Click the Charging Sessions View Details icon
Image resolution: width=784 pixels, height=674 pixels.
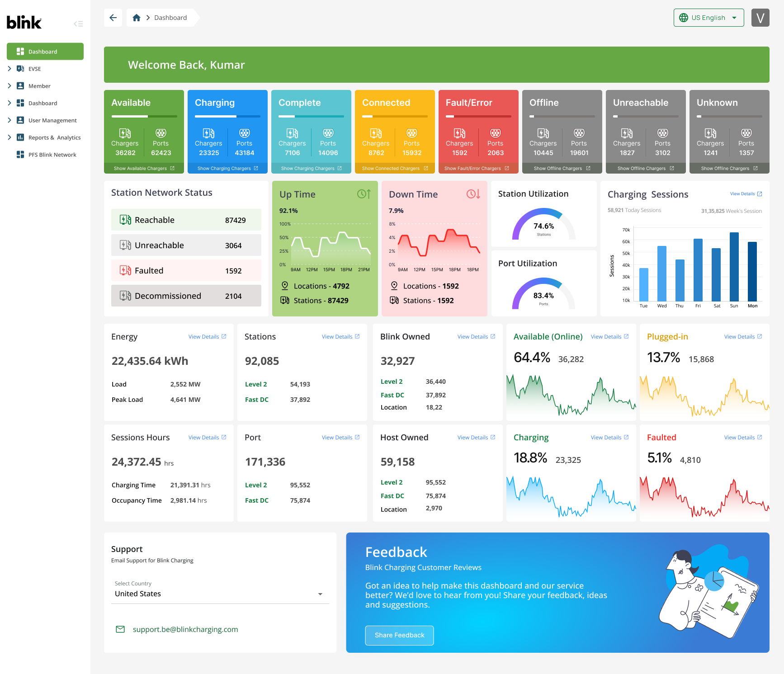760,194
